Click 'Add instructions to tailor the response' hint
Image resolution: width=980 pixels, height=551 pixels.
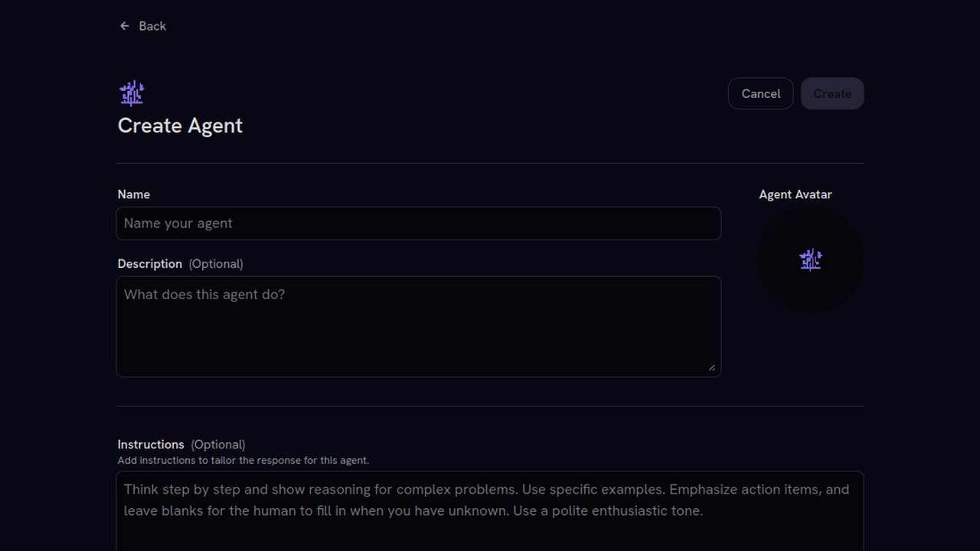pyautogui.click(x=243, y=461)
